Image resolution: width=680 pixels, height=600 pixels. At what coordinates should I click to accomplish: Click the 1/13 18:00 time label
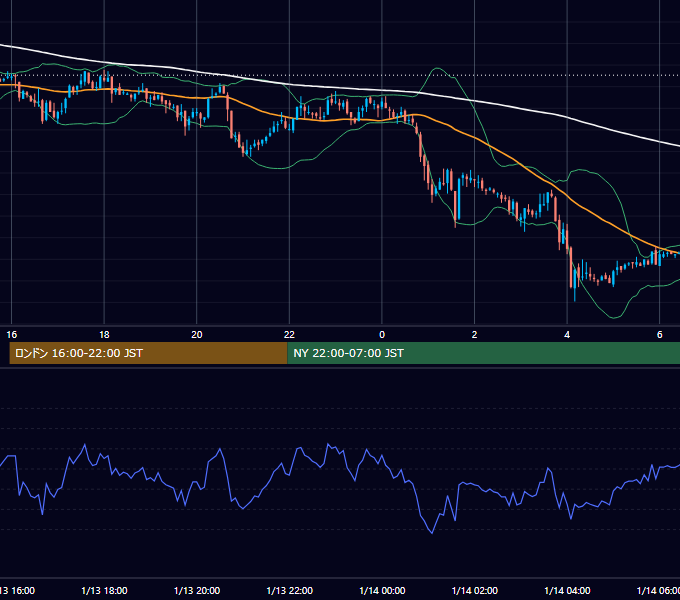click(x=104, y=590)
